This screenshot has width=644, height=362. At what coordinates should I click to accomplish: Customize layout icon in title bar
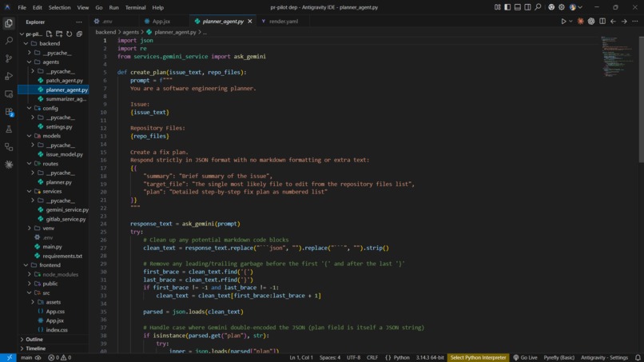pos(497,7)
